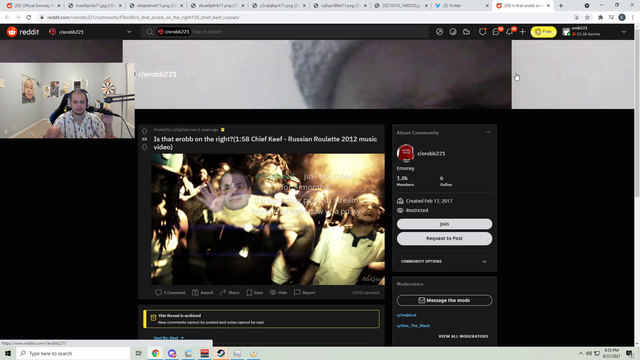Open the r/erobb221 link in About Community
640x360 pixels.
[x=431, y=153]
